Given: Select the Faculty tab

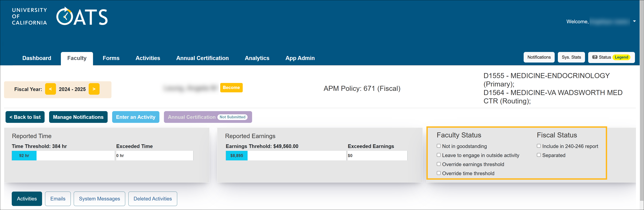Looking at the screenshot, I should [77, 58].
